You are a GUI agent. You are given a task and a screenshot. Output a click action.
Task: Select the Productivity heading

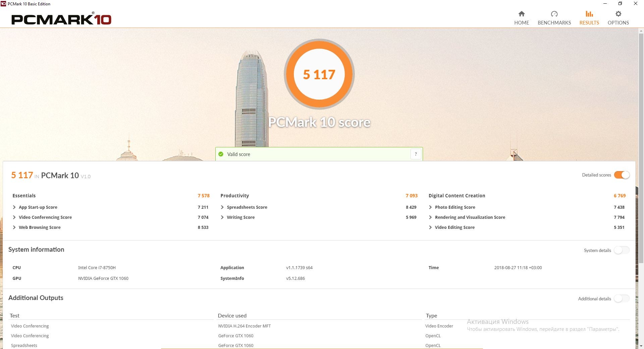235,196
